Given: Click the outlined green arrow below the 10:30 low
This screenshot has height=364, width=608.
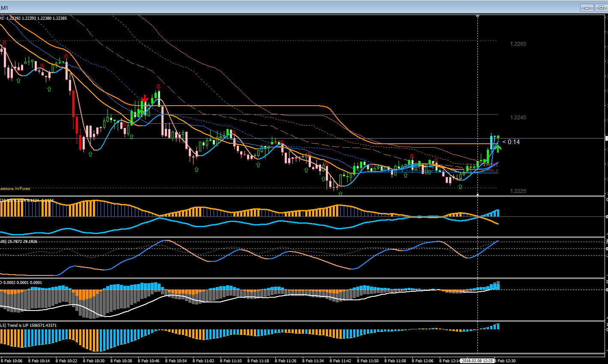Looking at the screenshot, I should (90, 154).
